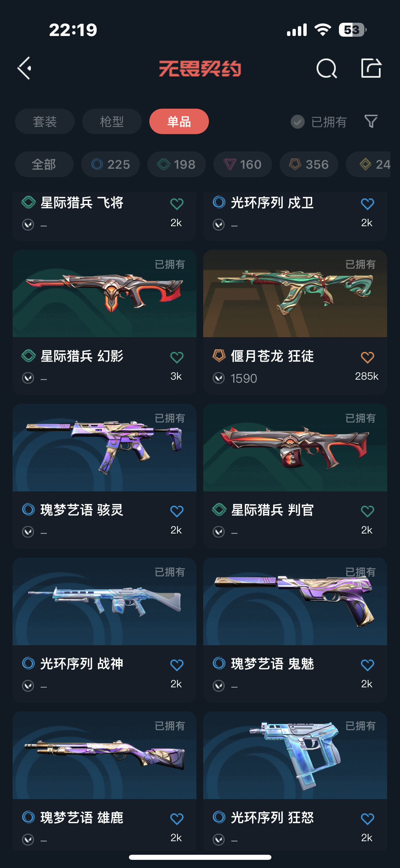This screenshot has width=400, height=868.
Task: Favorite 星际猎兵 判官 with heart icon
Action: [x=367, y=511]
